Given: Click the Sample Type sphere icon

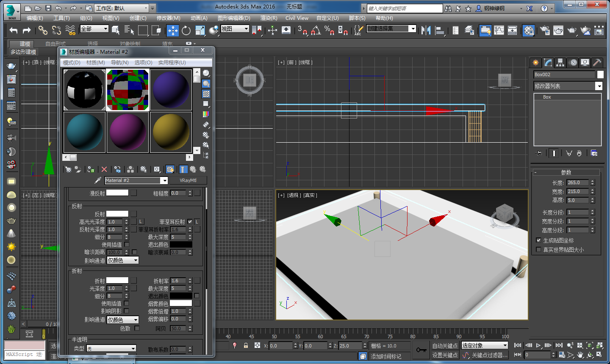Looking at the screenshot, I should point(206,73).
